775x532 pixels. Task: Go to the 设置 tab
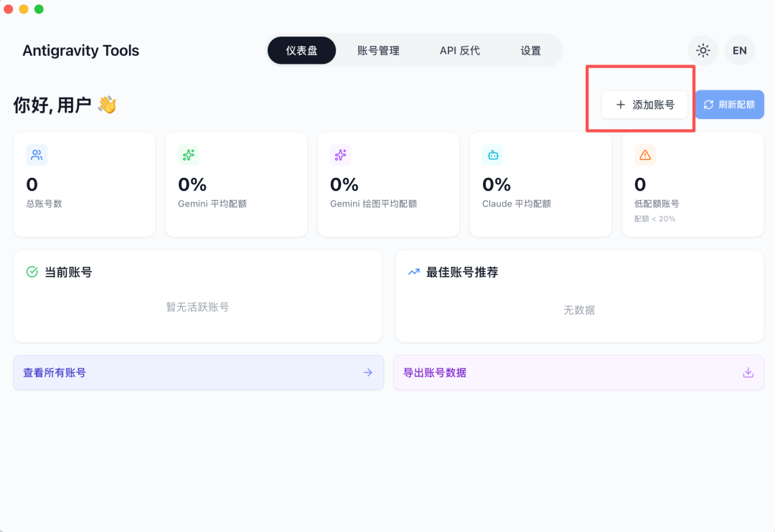click(531, 51)
